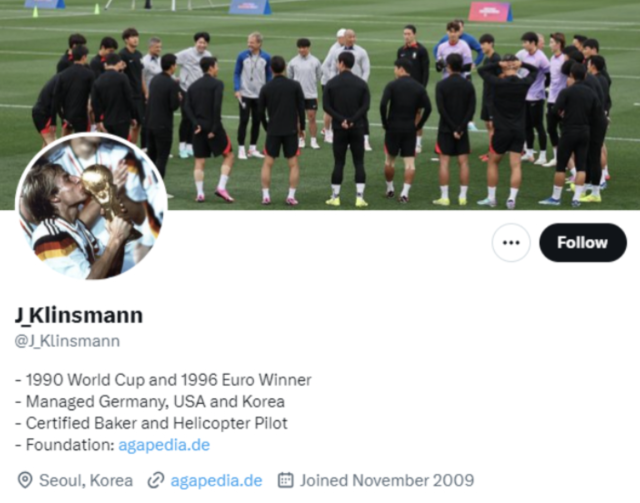
Task: Click the pink sign board in the banner
Action: click(490, 12)
